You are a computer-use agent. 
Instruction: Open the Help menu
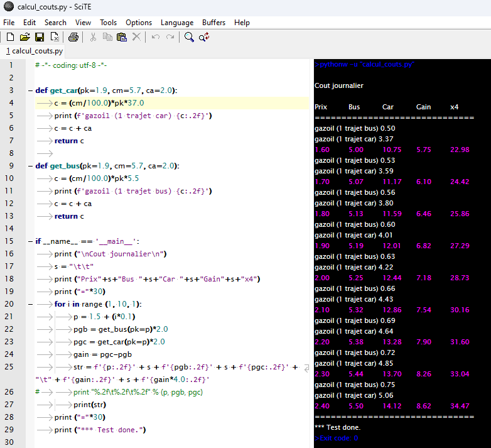click(242, 23)
